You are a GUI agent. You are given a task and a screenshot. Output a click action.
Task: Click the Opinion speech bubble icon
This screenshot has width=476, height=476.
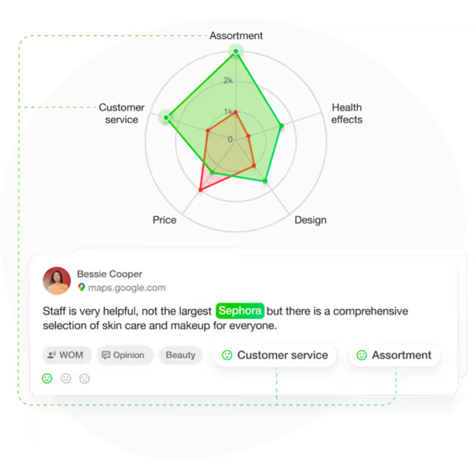106,355
